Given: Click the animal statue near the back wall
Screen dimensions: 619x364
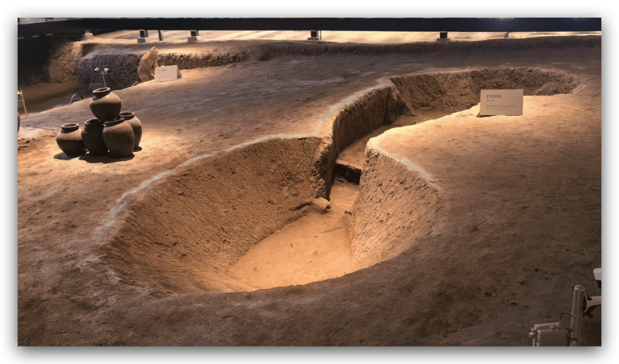Looking at the screenshot, I should [148, 63].
